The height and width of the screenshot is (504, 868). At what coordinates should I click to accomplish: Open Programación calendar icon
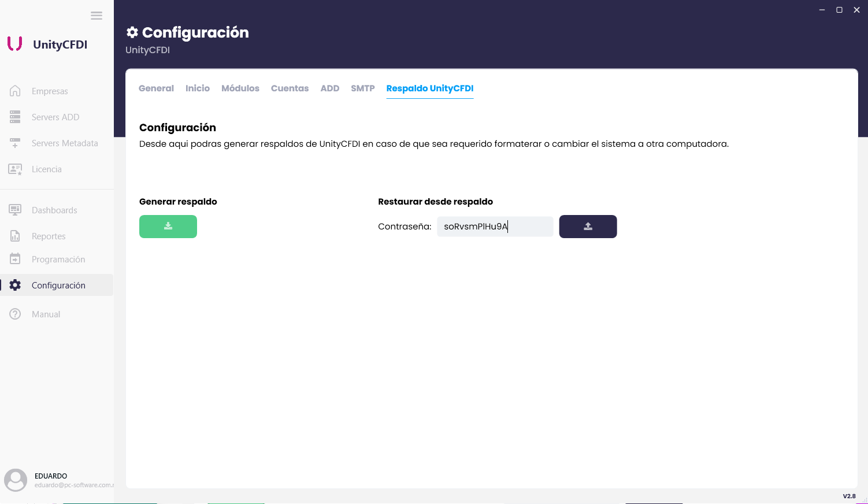tap(15, 259)
